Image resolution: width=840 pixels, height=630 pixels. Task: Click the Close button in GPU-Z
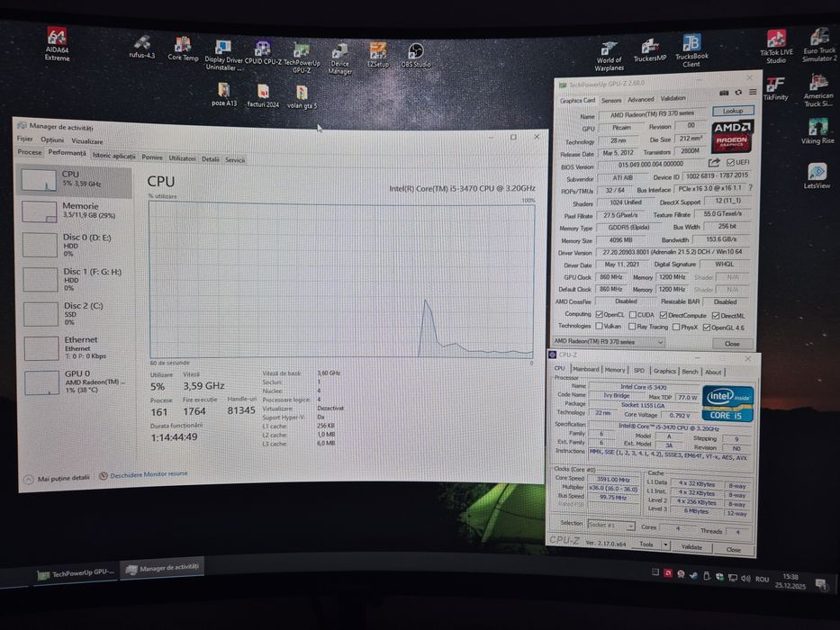point(732,344)
